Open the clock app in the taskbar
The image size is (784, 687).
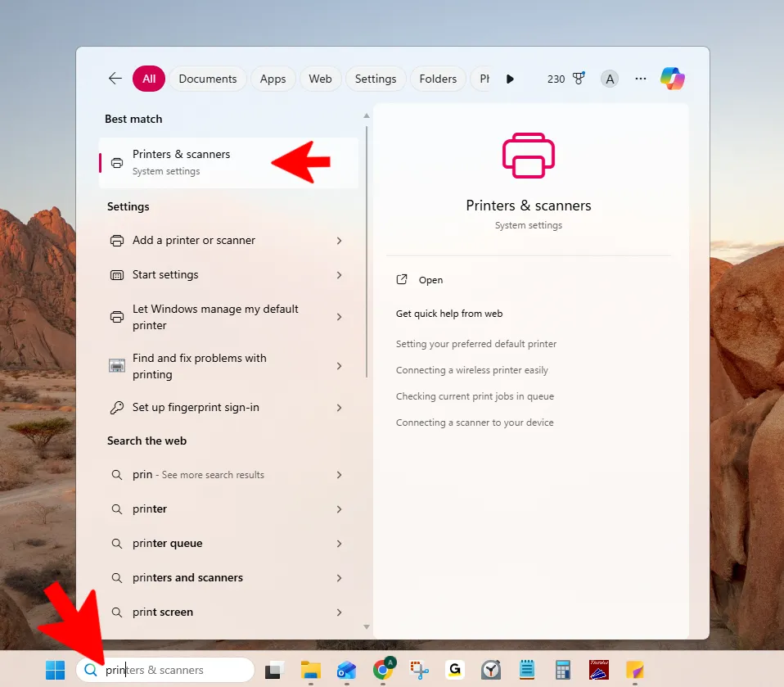click(491, 670)
